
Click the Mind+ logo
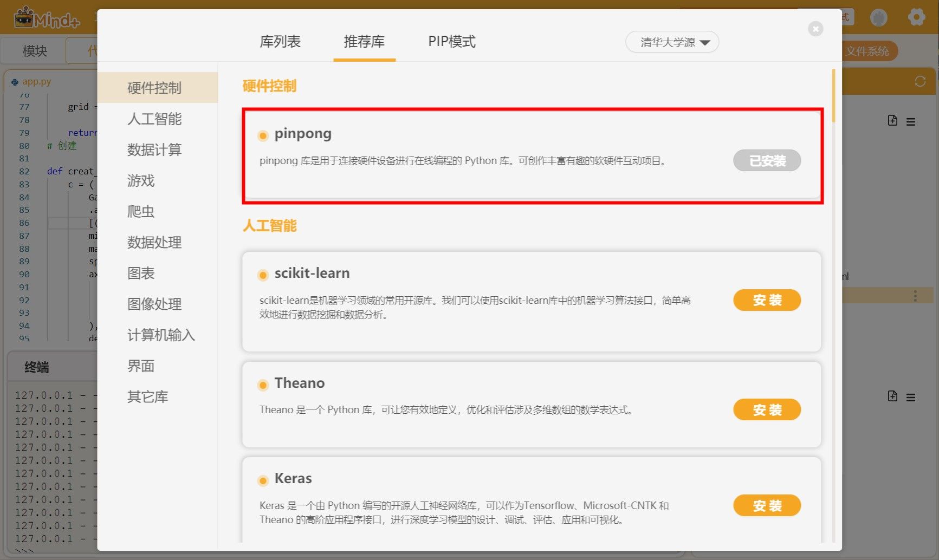point(47,18)
